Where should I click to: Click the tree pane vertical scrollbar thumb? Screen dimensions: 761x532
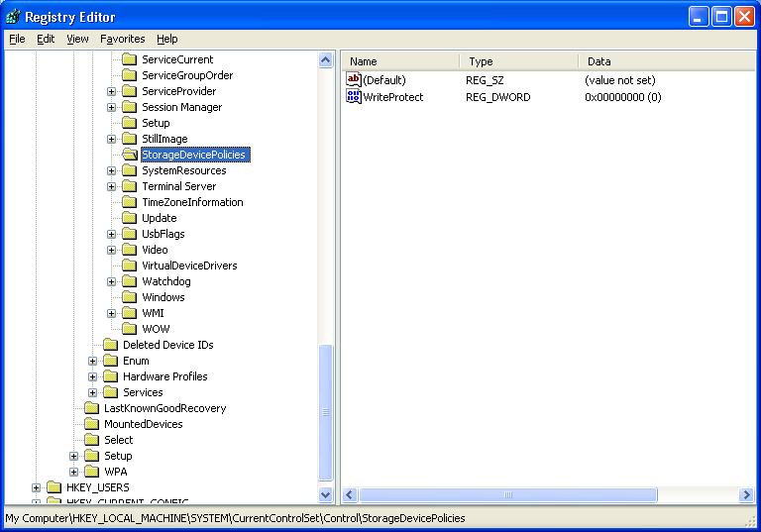pos(326,412)
